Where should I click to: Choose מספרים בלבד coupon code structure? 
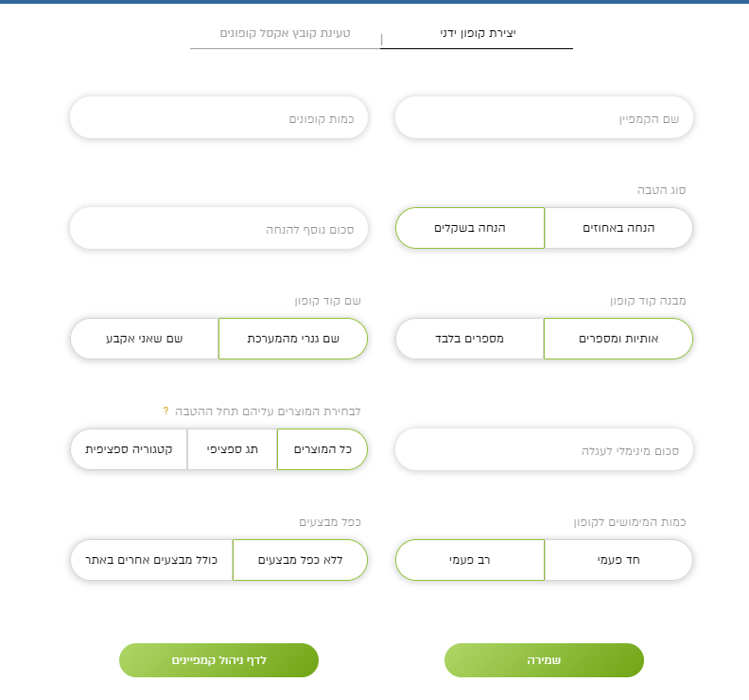point(470,339)
